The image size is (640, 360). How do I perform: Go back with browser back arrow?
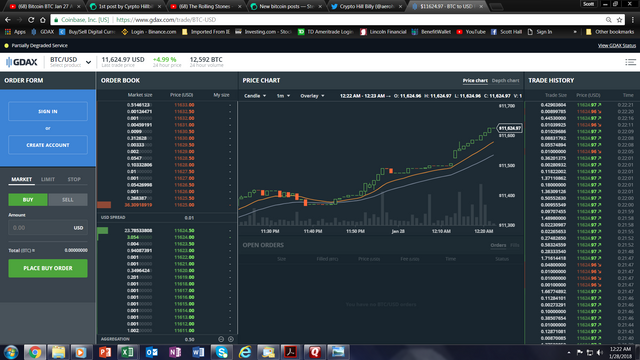(x=8, y=20)
